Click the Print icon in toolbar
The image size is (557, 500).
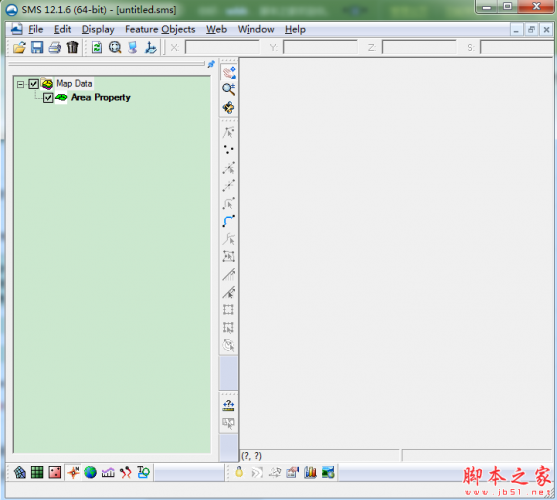coord(55,47)
